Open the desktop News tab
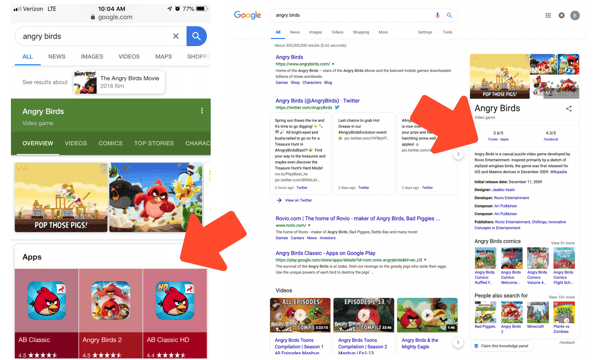The height and width of the screenshot is (360, 600). (x=295, y=33)
